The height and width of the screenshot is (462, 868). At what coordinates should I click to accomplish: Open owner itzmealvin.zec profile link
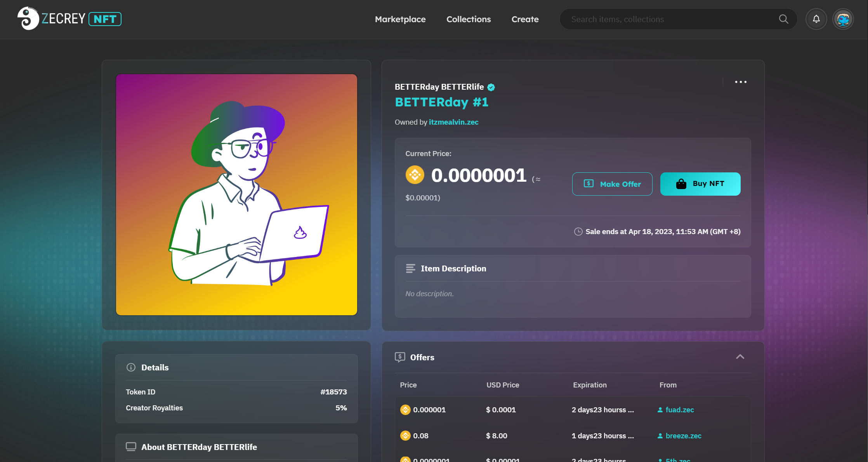tap(453, 122)
